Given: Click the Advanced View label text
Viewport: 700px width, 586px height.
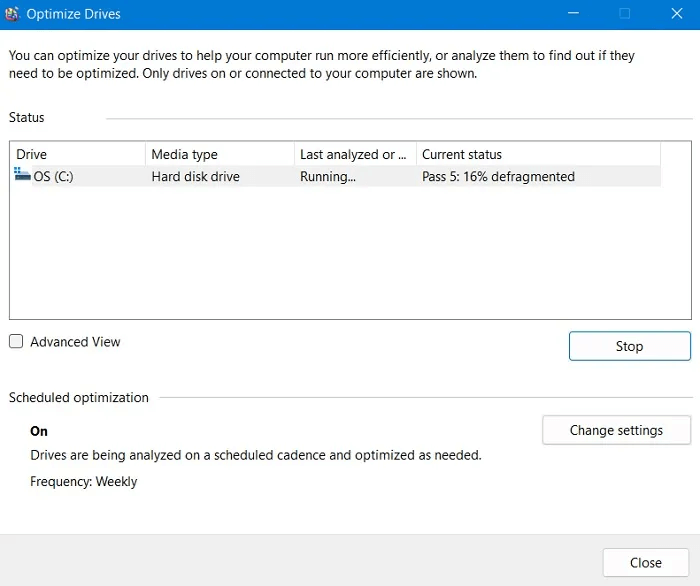Looking at the screenshot, I should (75, 342).
